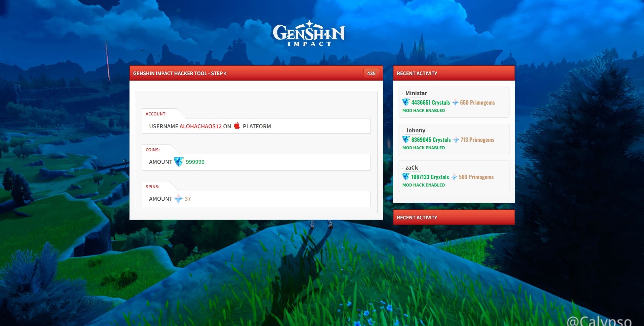Click the Genshin Impact logo
The image size is (644, 326).
[309, 33]
